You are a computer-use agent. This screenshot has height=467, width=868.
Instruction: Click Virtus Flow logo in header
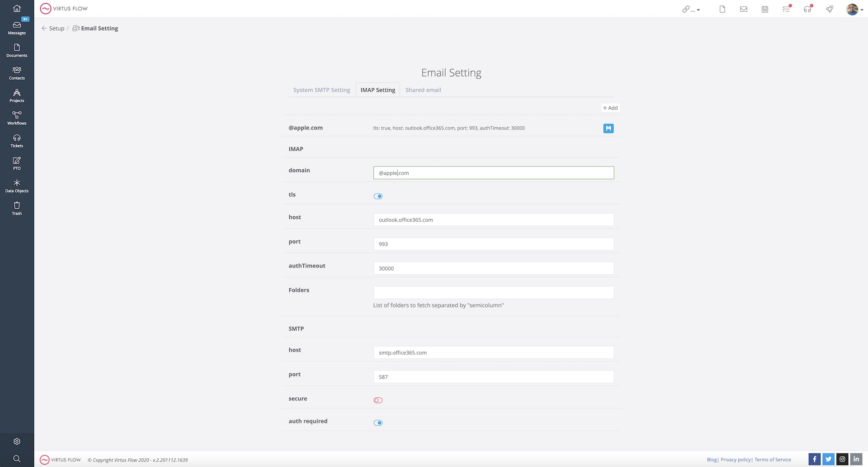click(x=64, y=9)
